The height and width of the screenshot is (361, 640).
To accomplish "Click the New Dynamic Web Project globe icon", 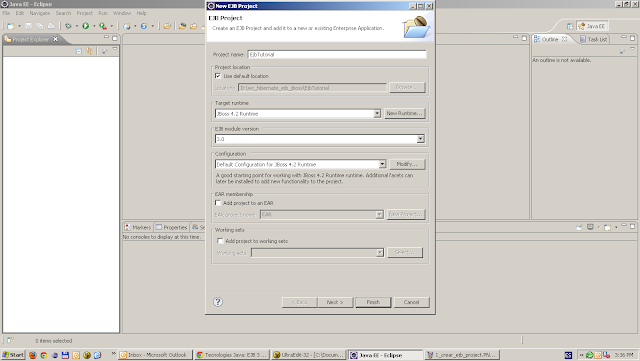I will pos(127,26).
